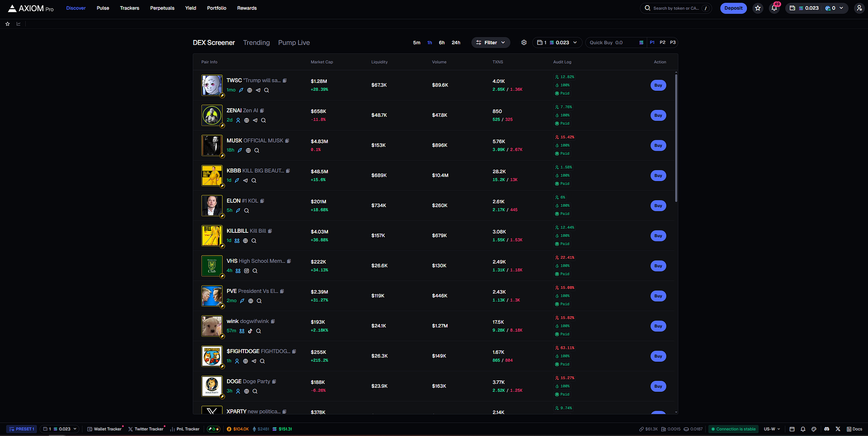Viewport: 868px width, 436px height.
Task: Open VHS Instagram icon
Action: pyautogui.click(x=247, y=271)
